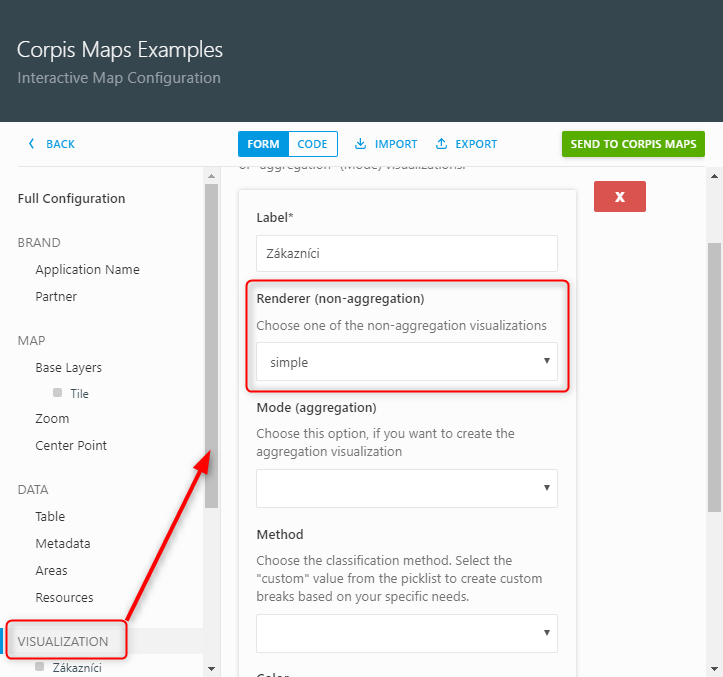Select Center Point in sidebar
The image size is (723, 677).
(x=71, y=445)
